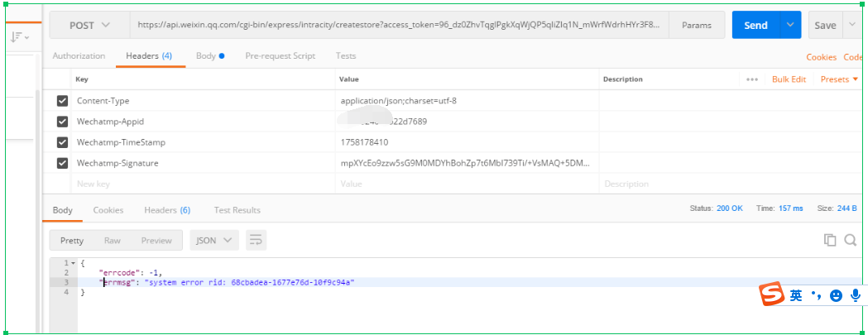
Task: Open the request Body tab
Action: (210, 56)
